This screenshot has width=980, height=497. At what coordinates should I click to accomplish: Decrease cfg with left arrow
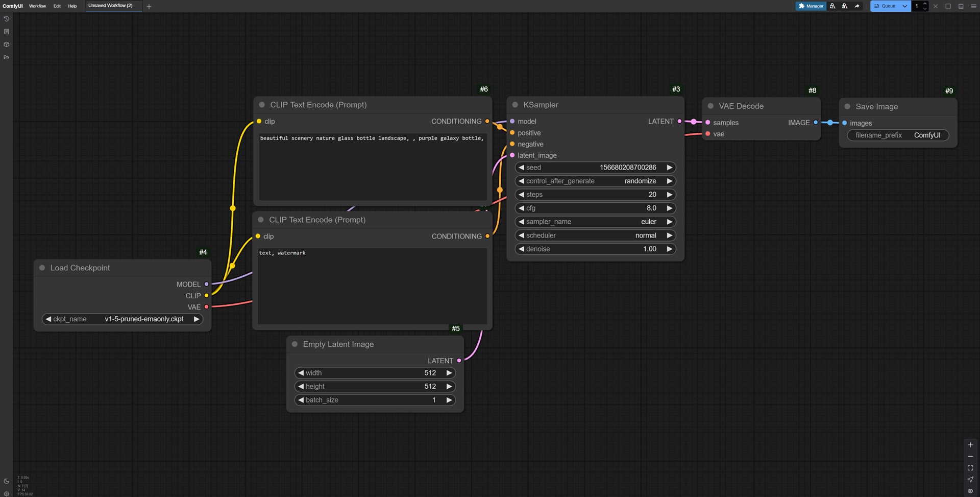coord(521,208)
